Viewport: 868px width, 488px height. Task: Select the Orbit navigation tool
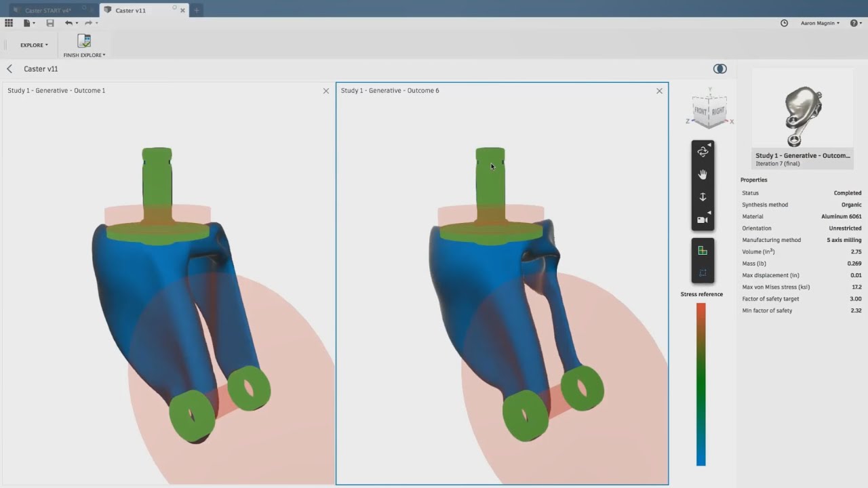703,152
